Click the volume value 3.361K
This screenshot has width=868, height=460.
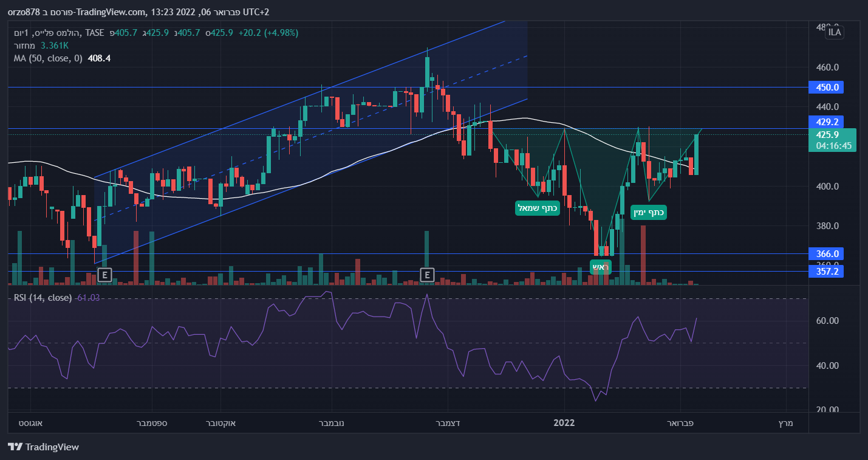click(x=54, y=46)
